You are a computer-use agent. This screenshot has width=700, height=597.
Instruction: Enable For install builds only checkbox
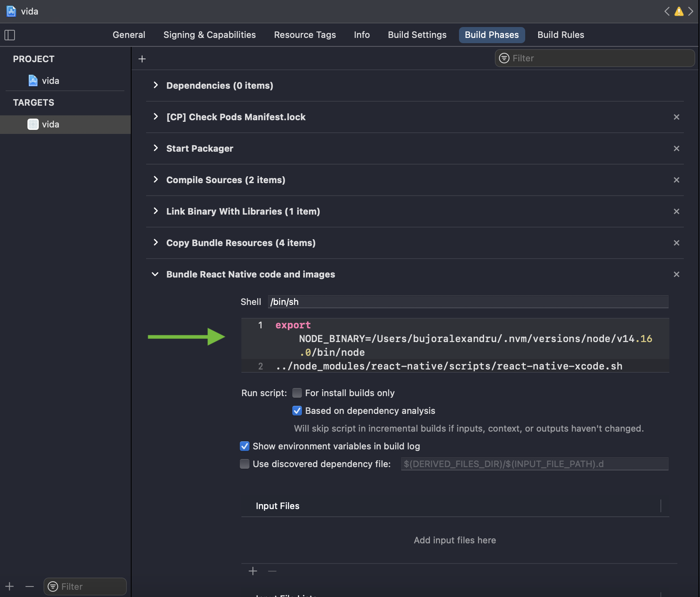click(x=297, y=393)
